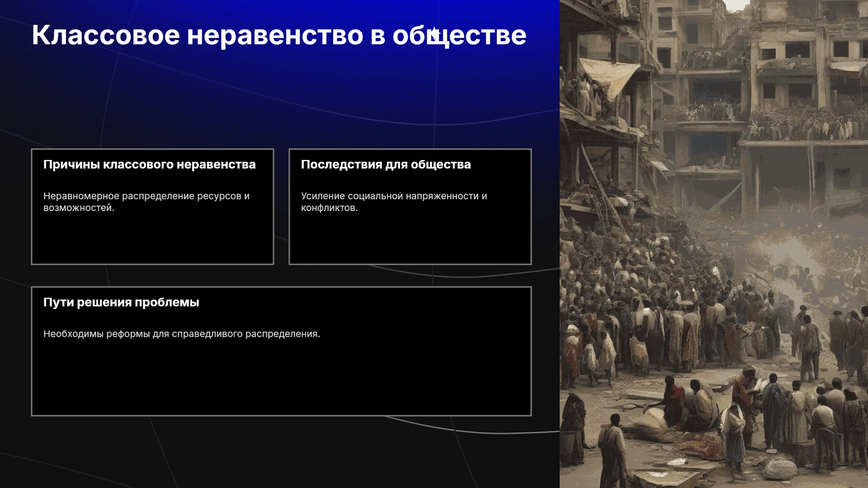The width and height of the screenshot is (868, 488).
Task: Click the heading 'Последствия для общества'
Action: pyautogui.click(x=386, y=164)
